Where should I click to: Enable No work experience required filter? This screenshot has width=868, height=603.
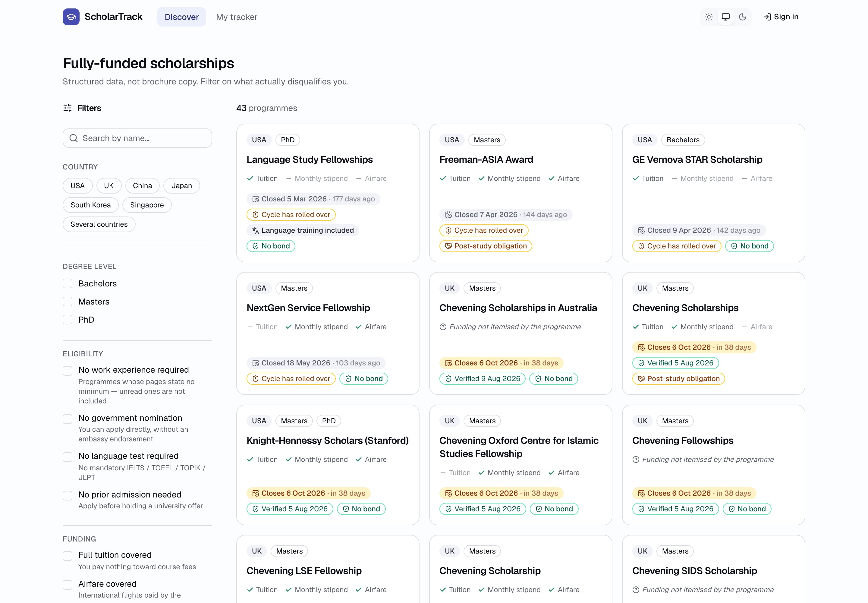click(68, 371)
